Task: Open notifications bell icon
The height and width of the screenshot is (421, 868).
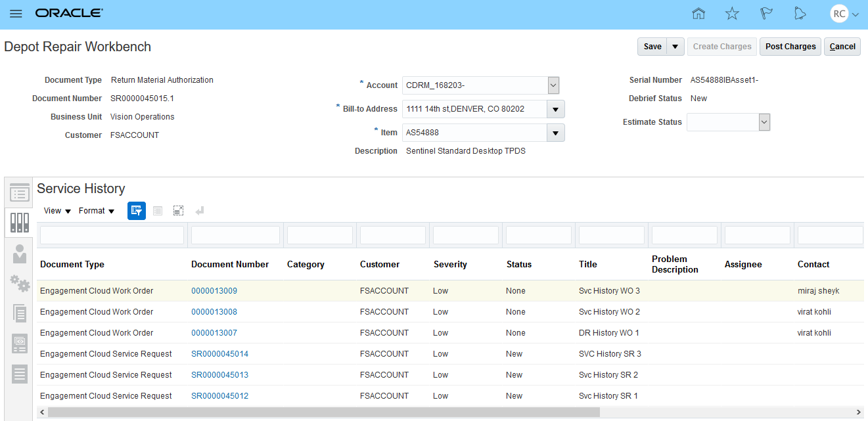Action: click(800, 14)
